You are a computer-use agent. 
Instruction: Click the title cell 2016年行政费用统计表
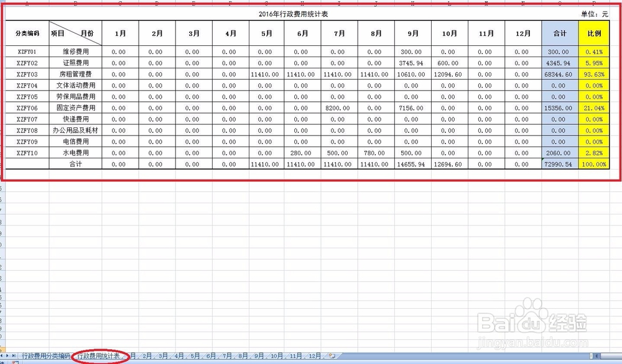pos(293,14)
